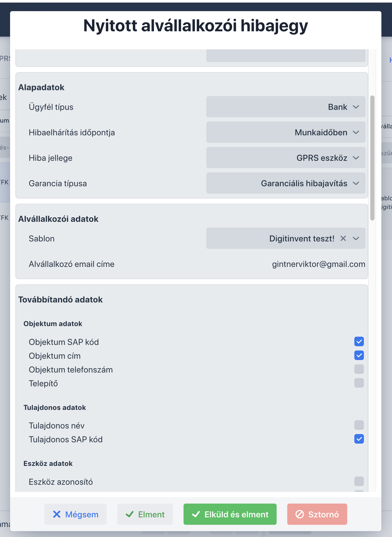Enable the Objektum telefonszám checkbox
The image size is (392, 537).
click(x=359, y=369)
